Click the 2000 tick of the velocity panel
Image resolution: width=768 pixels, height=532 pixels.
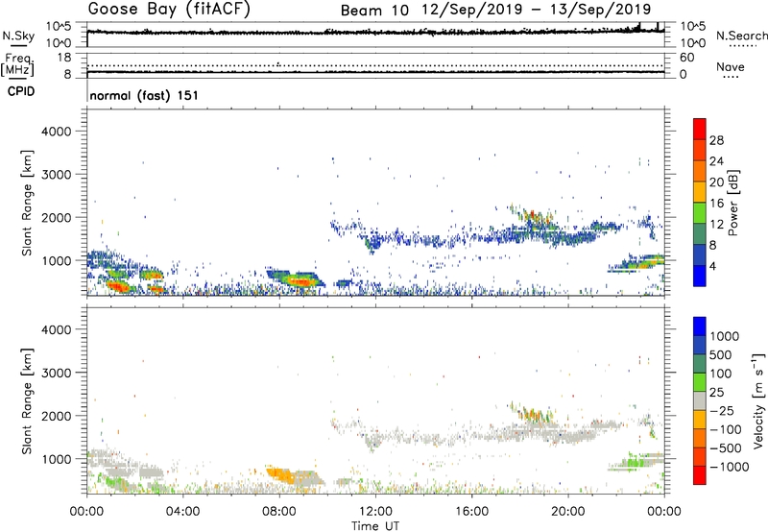pos(57,416)
